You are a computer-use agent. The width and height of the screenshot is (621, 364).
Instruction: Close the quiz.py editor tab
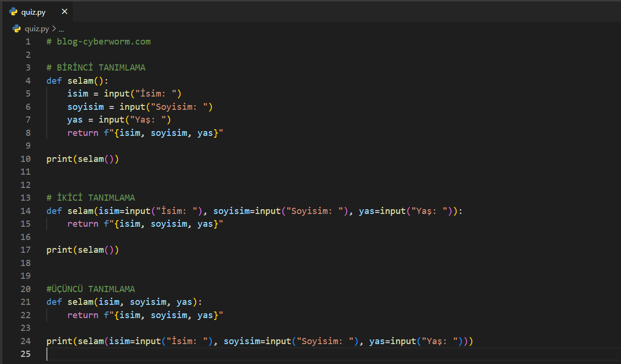(x=64, y=12)
